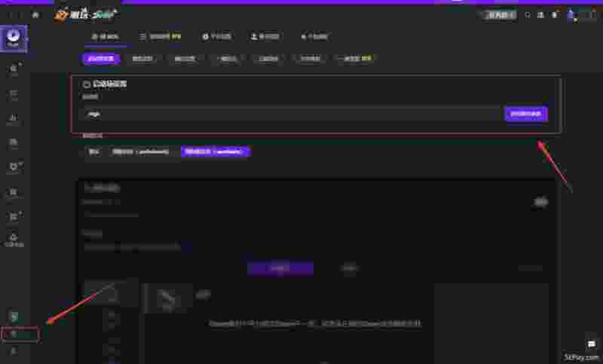603x364 pixels.
Task: Select the middle launch-mode option
Action: (x=140, y=151)
